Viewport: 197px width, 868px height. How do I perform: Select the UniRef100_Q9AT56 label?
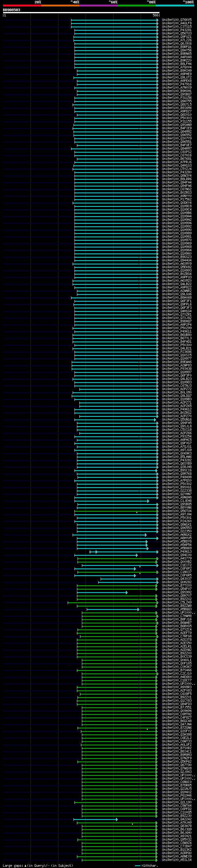[177, 50]
